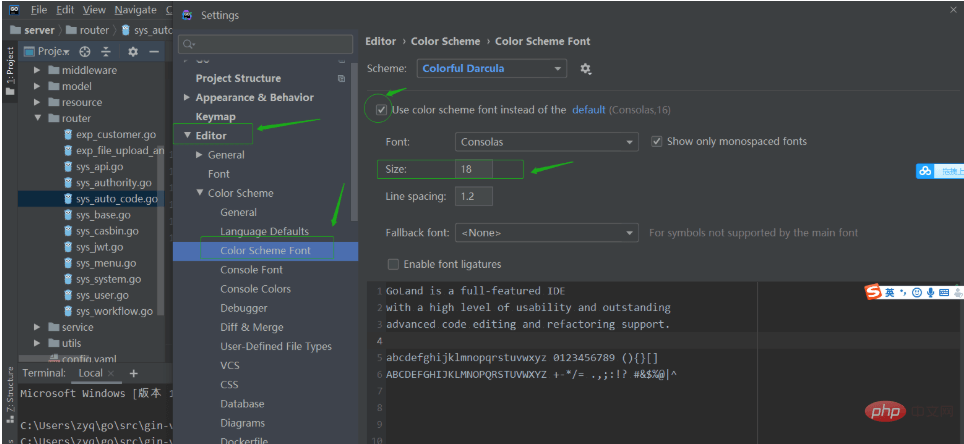Select Console Colors in settings tree
This screenshot has width=964, height=444.
click(255, 288)
